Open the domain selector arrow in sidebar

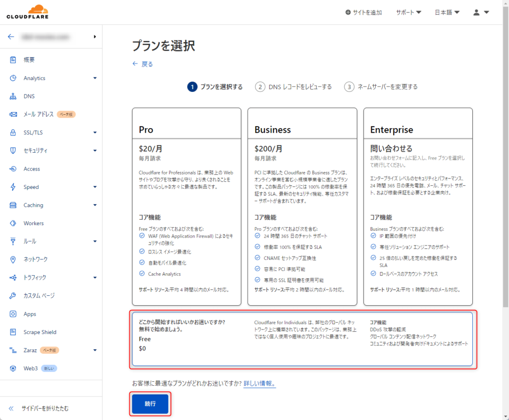click(x=95, y=37)
